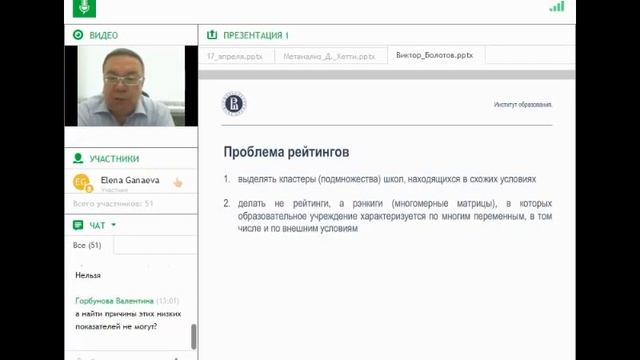Image resolution: width=640 pixels, height=360 pixels.
Task: Expand the Чат dropdown arrow
Action: pos(113,225)
